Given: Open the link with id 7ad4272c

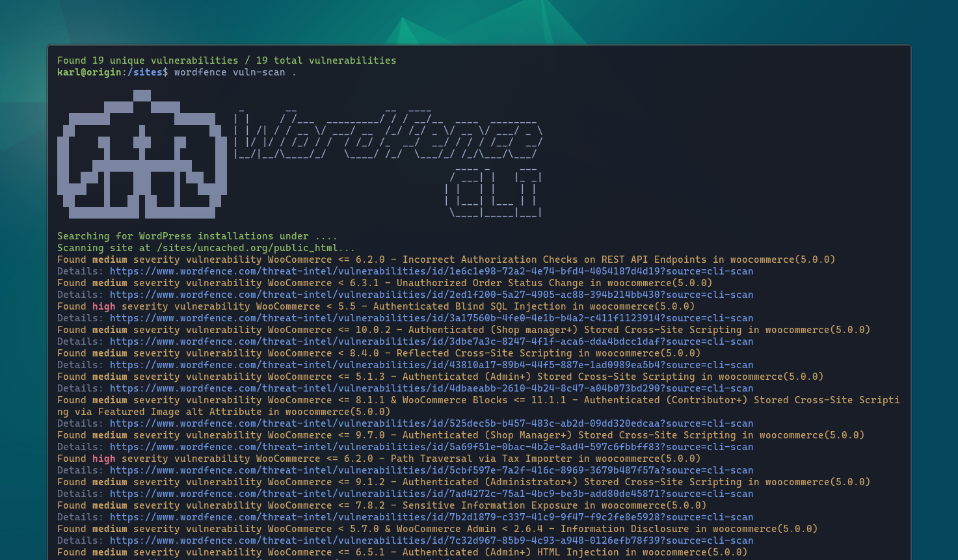Looking at the screenshot, I should 431,494.
